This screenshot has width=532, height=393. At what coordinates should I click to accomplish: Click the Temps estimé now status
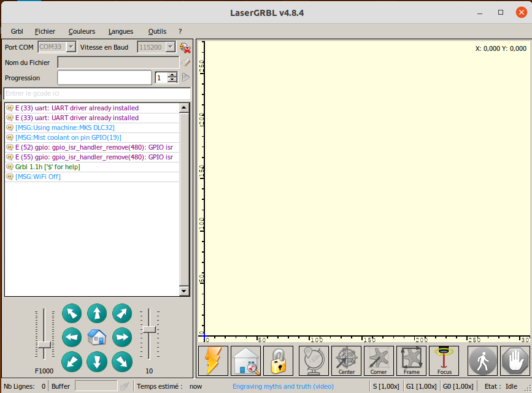point(169,386)
